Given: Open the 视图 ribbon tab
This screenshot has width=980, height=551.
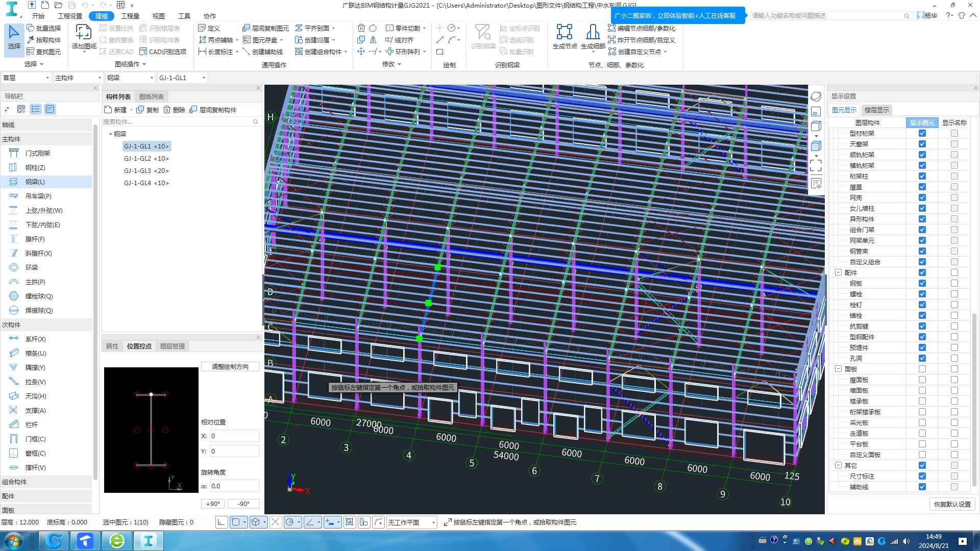Looking at the screenshot, I should [x=159, y=16].
